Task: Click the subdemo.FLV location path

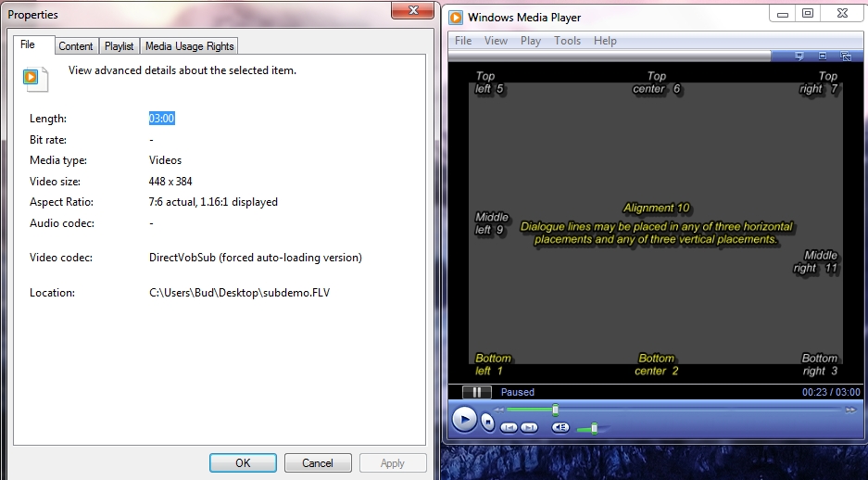Action: pos(239,293)
